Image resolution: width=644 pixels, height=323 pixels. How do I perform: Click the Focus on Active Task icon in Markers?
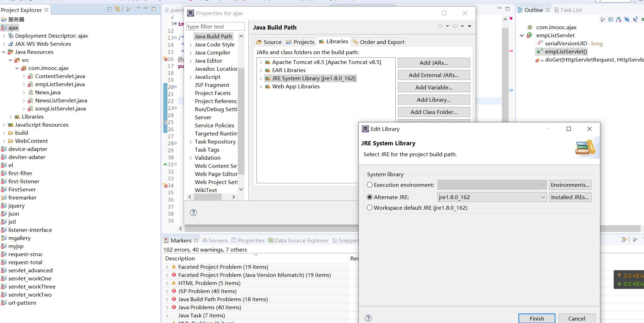(635, 240)
